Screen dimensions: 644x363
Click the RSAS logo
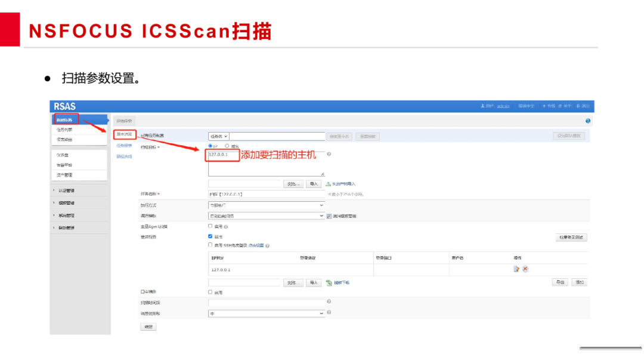point(65,106)
